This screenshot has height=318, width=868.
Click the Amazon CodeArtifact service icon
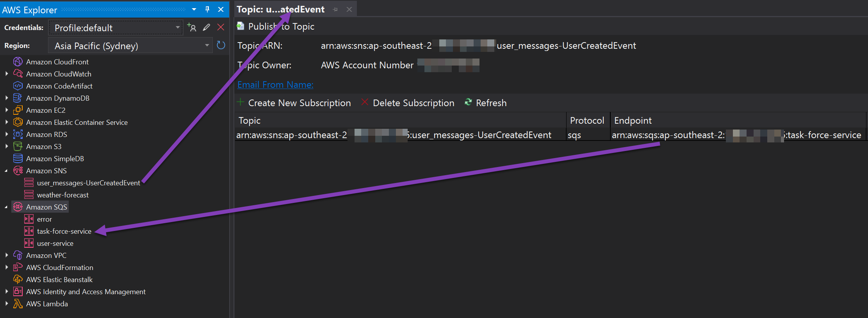click(x=18, y=86)
